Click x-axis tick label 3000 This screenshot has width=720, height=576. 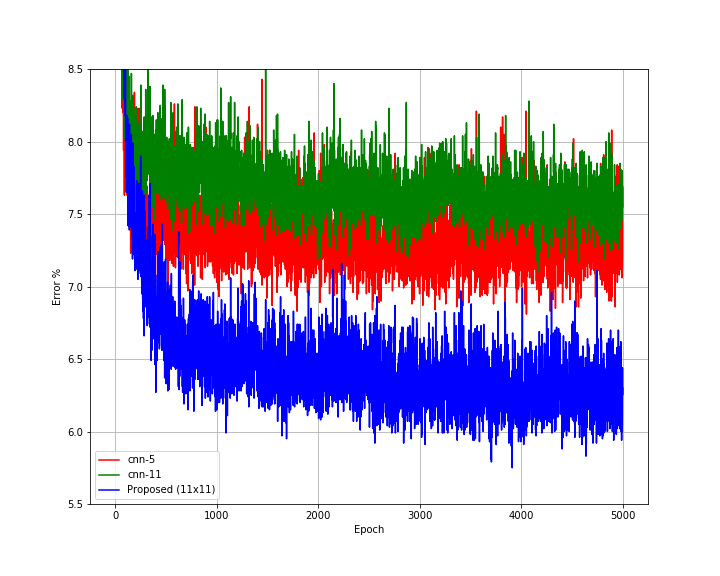pos(420,515)
